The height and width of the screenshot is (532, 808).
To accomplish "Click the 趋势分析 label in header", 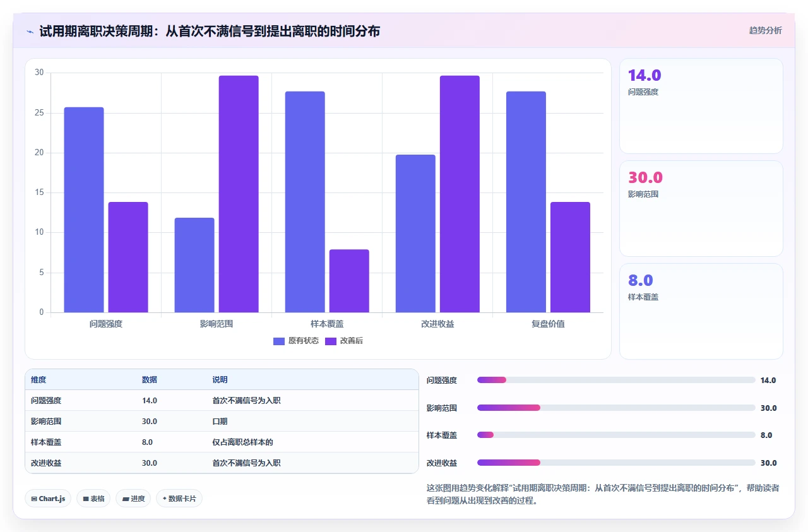I will pyautogui.click(x=765, y=30).
